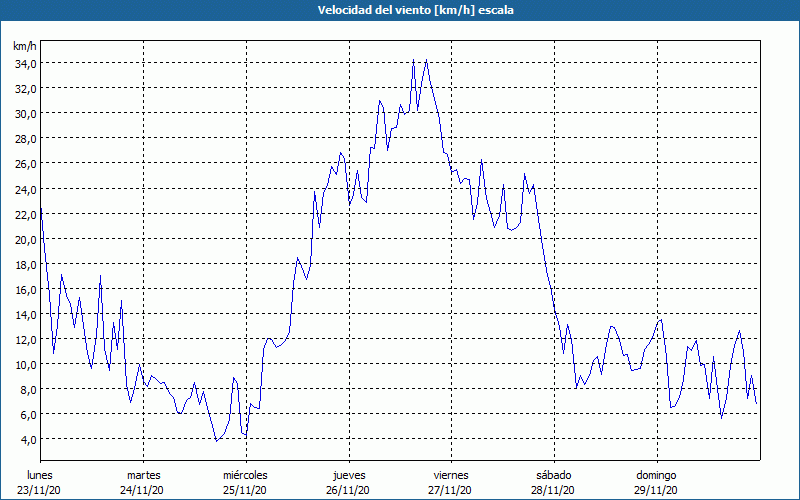Image resolution: width=800 pixels, height=500 pixels.
Task: Click the 18,0 axis value
Action: point(26,264)
